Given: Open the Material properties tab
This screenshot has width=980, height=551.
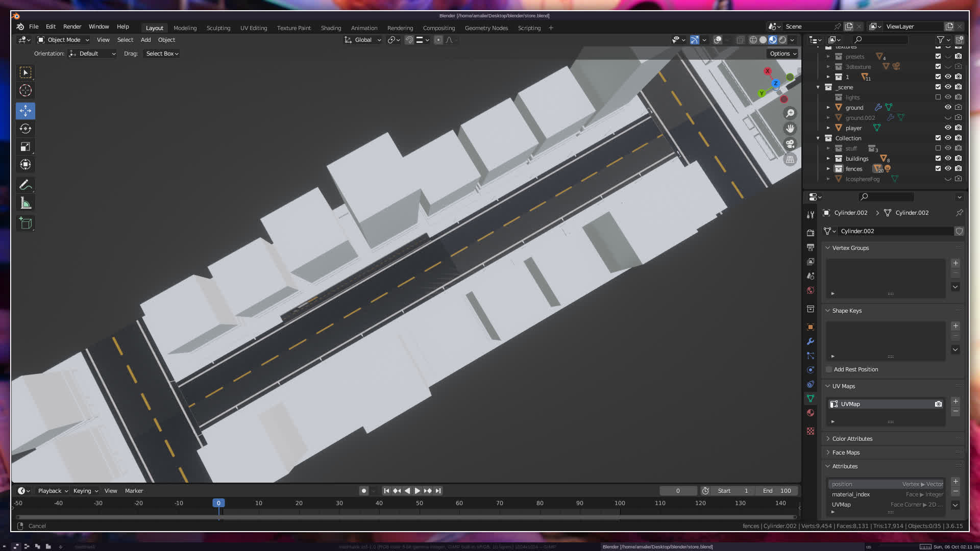Looking at the screenshot, I should click(x=811, y=413).
